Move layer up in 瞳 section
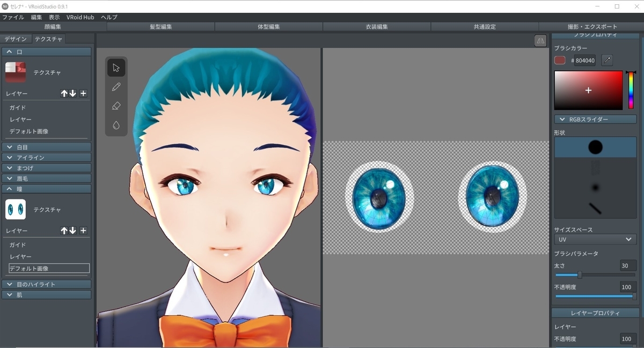The width and height of the screenshot is (644, 348). [x=64, y=231]
